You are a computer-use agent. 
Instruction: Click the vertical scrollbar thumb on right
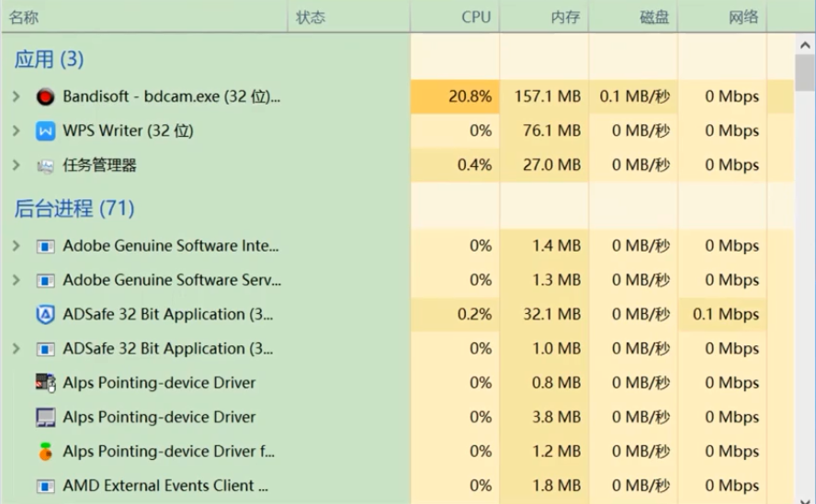pos(805,73)
